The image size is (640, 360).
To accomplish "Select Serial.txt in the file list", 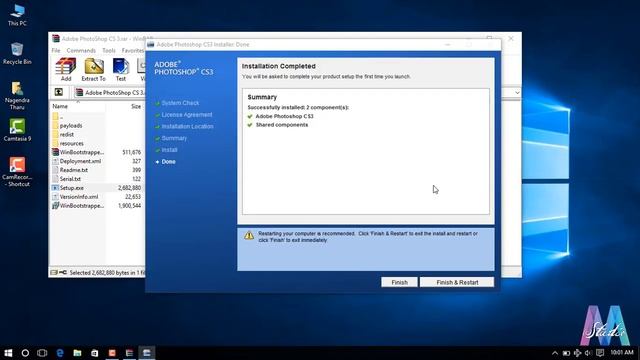I will pyautogui.click(x=70, y=179).
